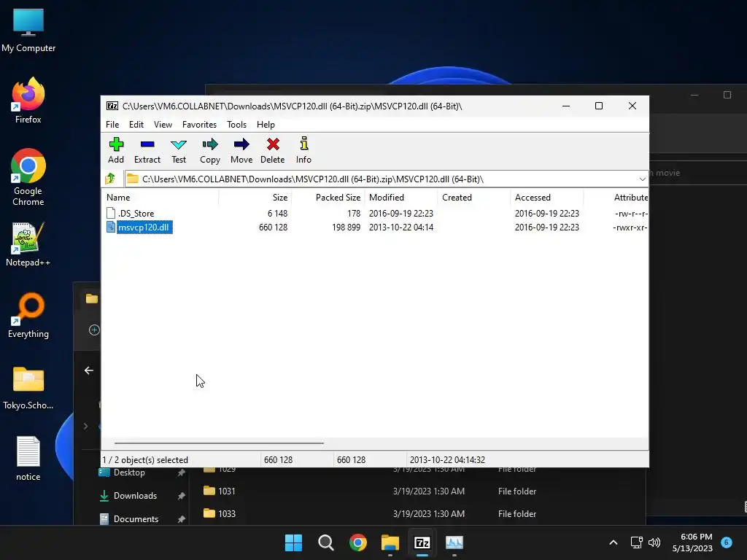Click status bar date 2013-10-22 04:14:32
This screenshot has height=560, width=747.
click(447, 460)
